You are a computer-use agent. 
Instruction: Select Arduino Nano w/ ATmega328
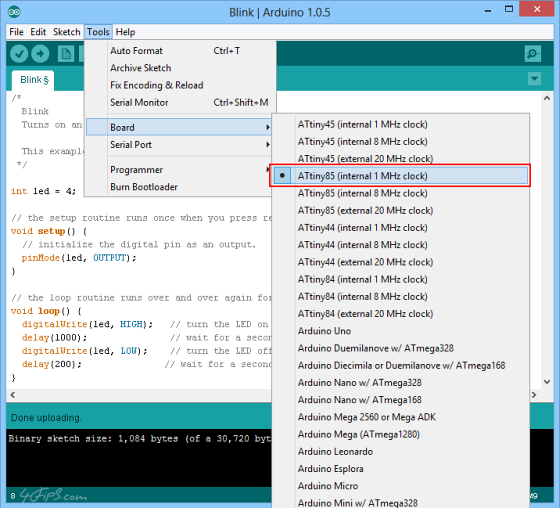400,383
